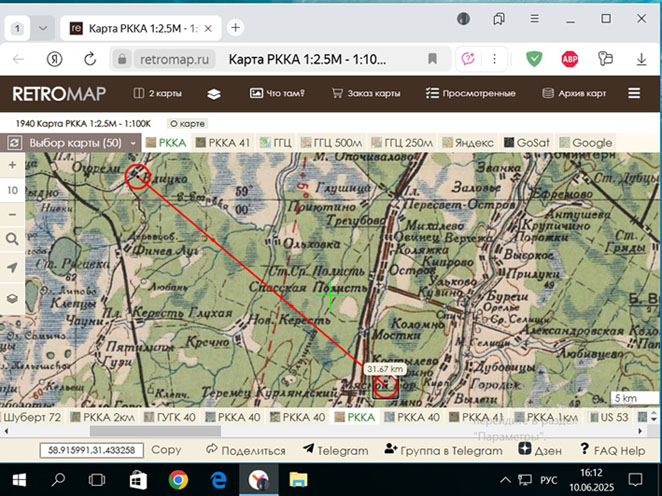Screen dimensions: 662x496
Task: Click the О карте button
Action: [x=187, y=124]
